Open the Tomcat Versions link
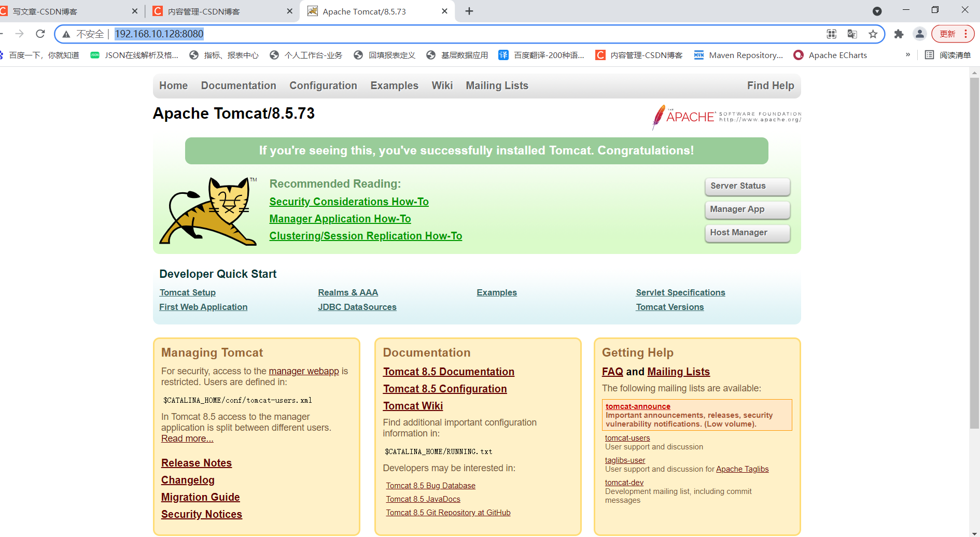This screenshot has height=537, width=980. [x=669, y=307]
